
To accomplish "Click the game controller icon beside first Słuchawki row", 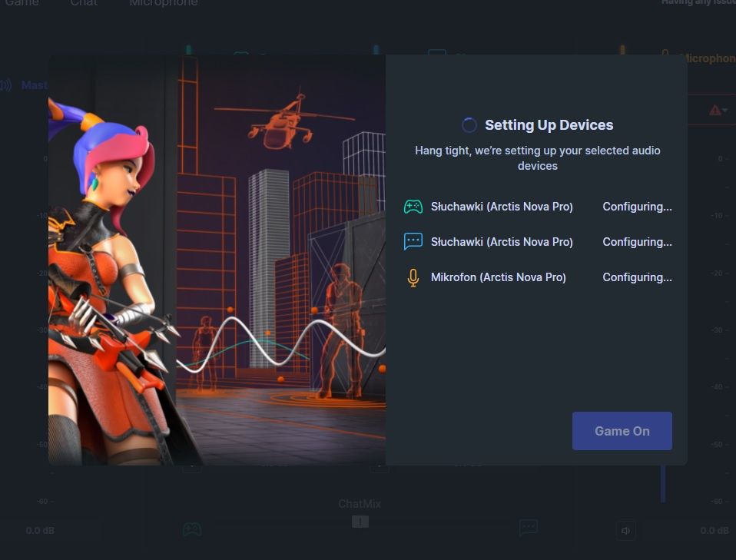I will (413, 207).
